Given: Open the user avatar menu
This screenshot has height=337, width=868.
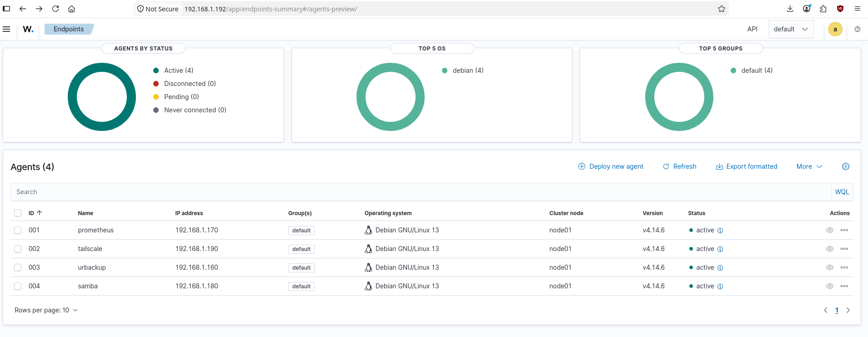Looking at the screenshot, I should click(x=835, y=29).
